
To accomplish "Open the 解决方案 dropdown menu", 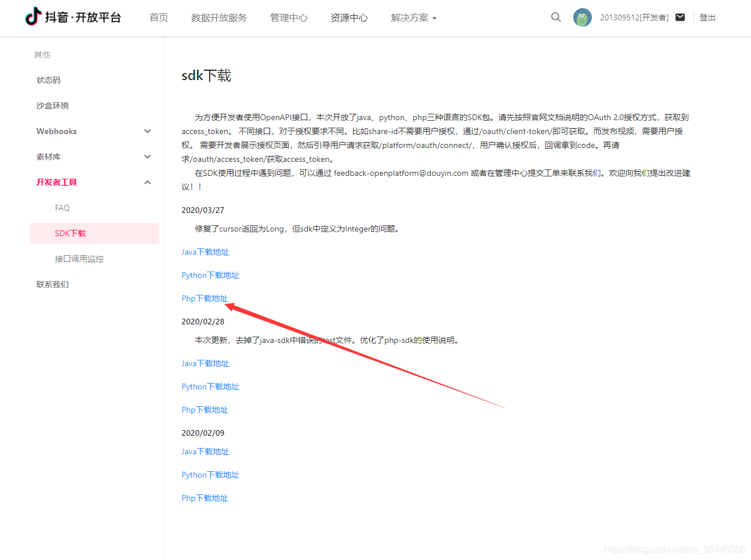I will coord(414,17).
